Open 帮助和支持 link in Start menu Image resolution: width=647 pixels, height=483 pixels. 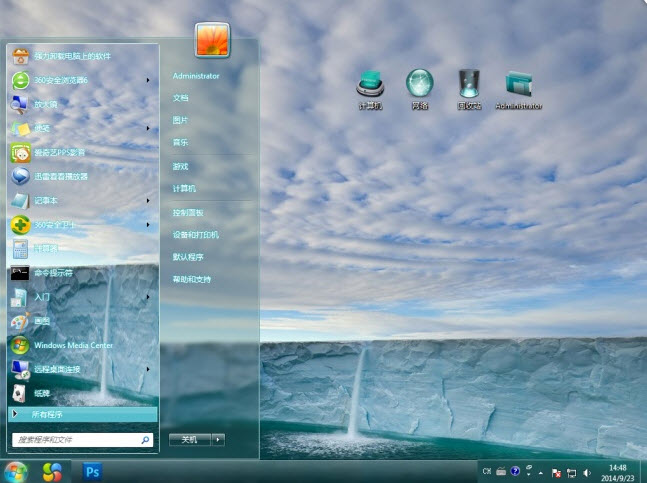pos(192,279)
